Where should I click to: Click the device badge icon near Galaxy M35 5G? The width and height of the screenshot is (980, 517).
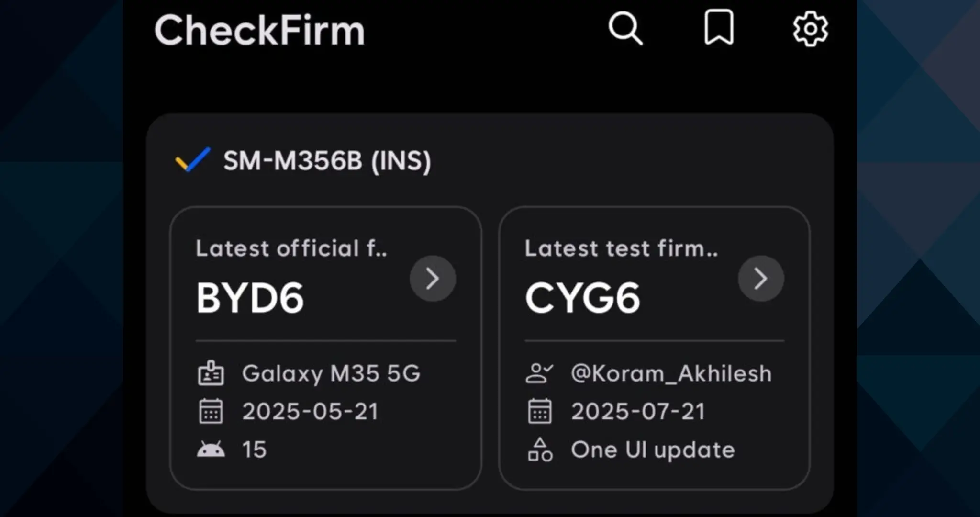pyautogui.click(x=211, y=373)
